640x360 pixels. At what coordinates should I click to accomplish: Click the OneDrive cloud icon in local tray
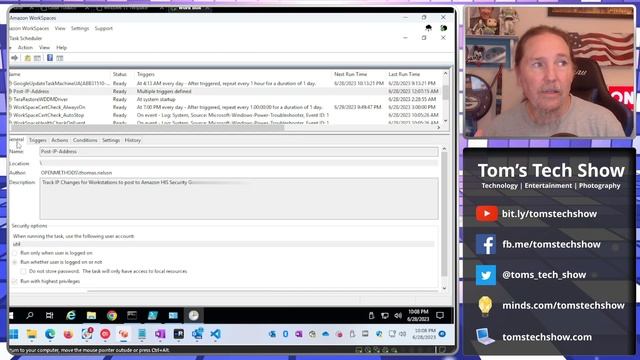tap(325, 334)
